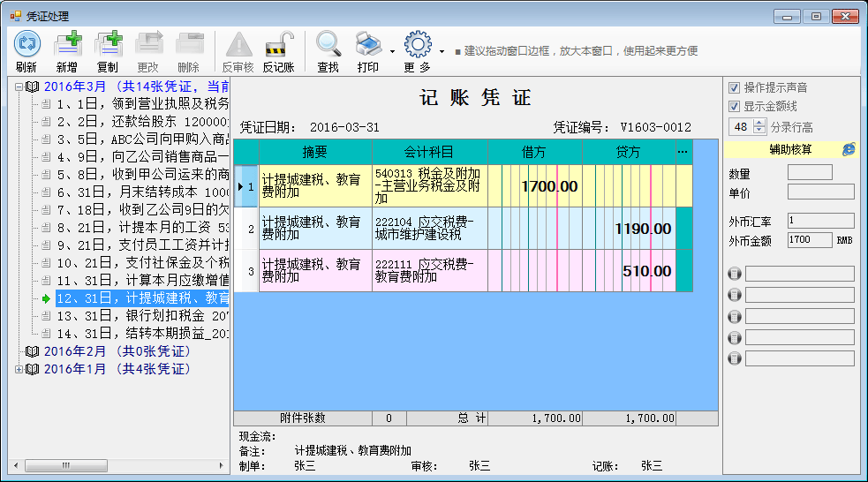Open the dropdown arrow next to 更多
Image resolution: width=868 pixels, height=482 pixels.
click(x=442, y=51)
